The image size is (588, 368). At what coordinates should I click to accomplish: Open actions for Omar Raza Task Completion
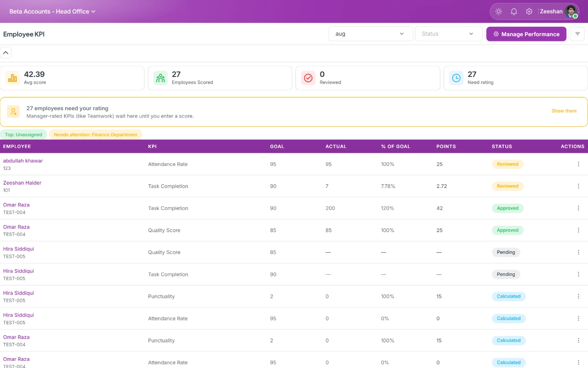click(x=578, y=208)
